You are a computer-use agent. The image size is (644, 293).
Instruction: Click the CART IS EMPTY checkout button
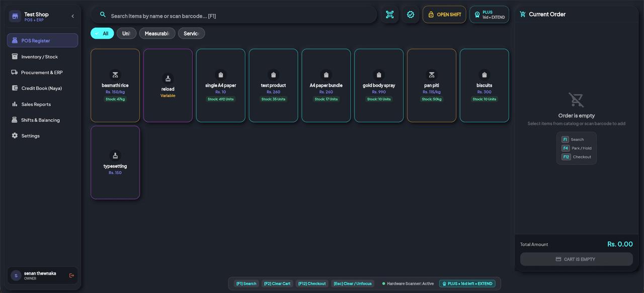pyautogui.click(x=577, y=259)
